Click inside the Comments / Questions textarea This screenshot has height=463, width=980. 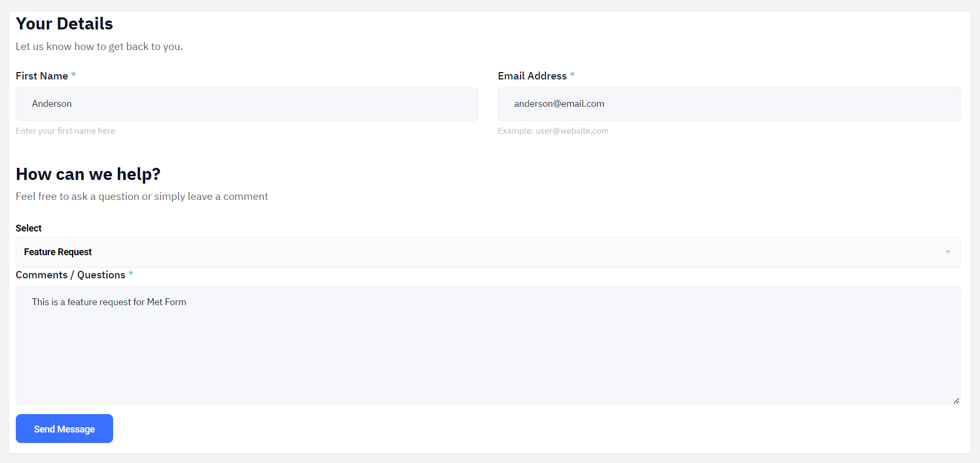point(487,345)
